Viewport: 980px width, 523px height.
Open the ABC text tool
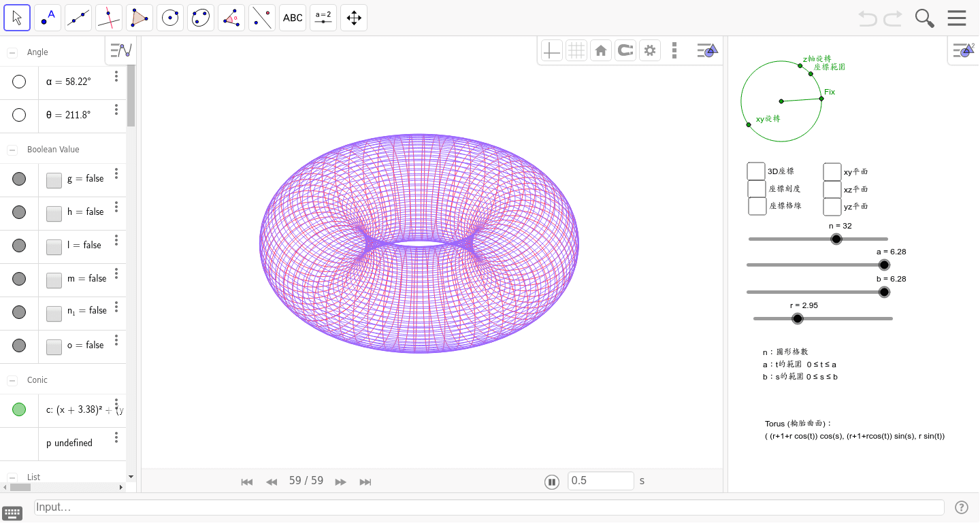292,17
